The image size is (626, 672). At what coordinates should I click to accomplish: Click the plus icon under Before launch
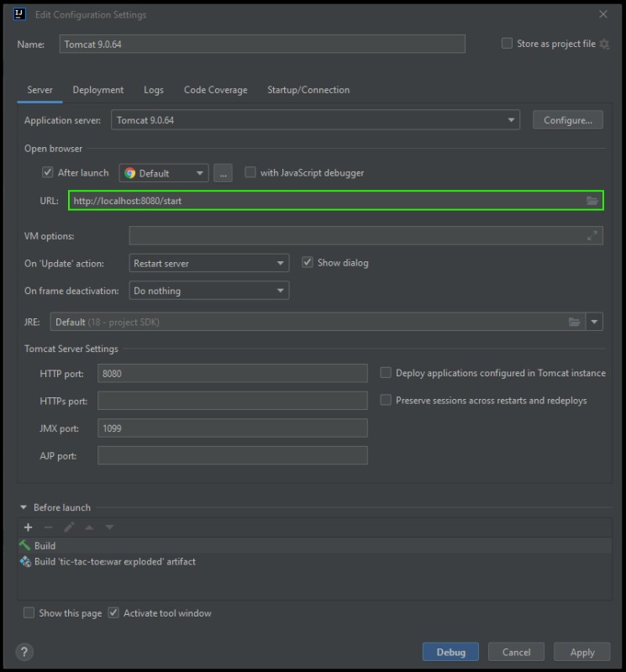click(28, 527)
